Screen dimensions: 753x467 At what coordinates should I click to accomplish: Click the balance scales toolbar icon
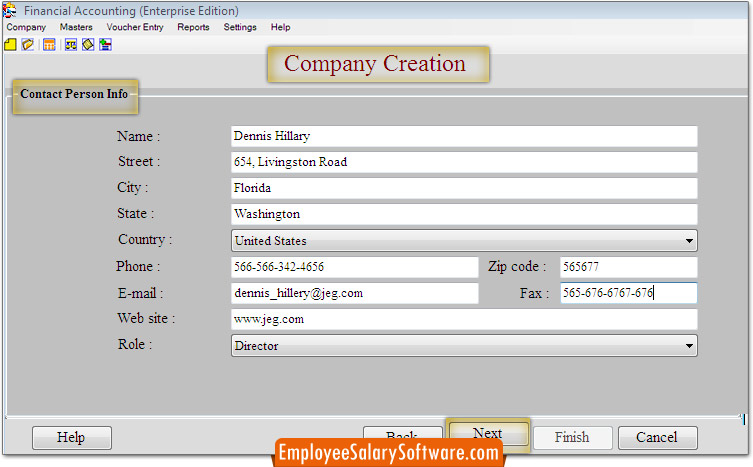pyautogui.click(x=71, y=45)
